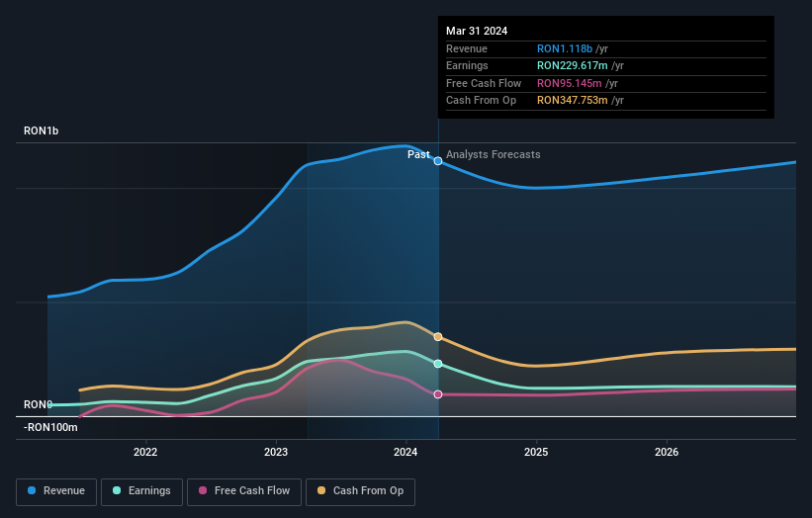Click the 'Past' chart label
The height and width of the screenshot is (518, 812).
coord(418,154)
